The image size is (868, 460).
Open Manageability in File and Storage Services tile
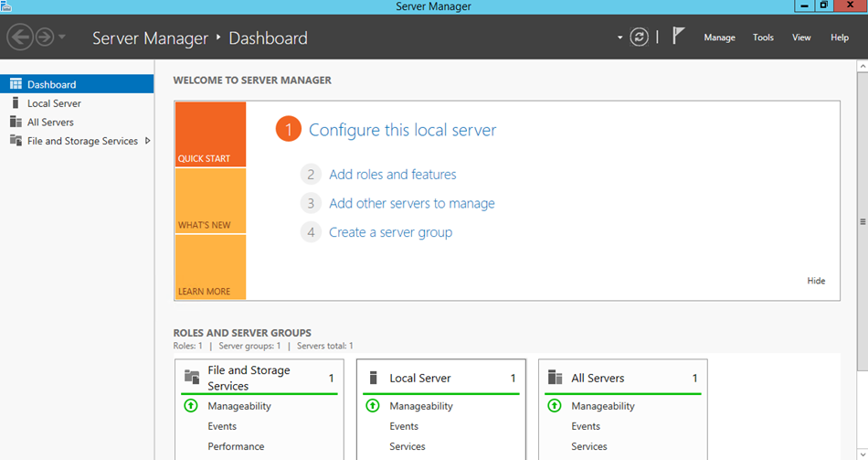pyautogui.click(x=239, y=406)
